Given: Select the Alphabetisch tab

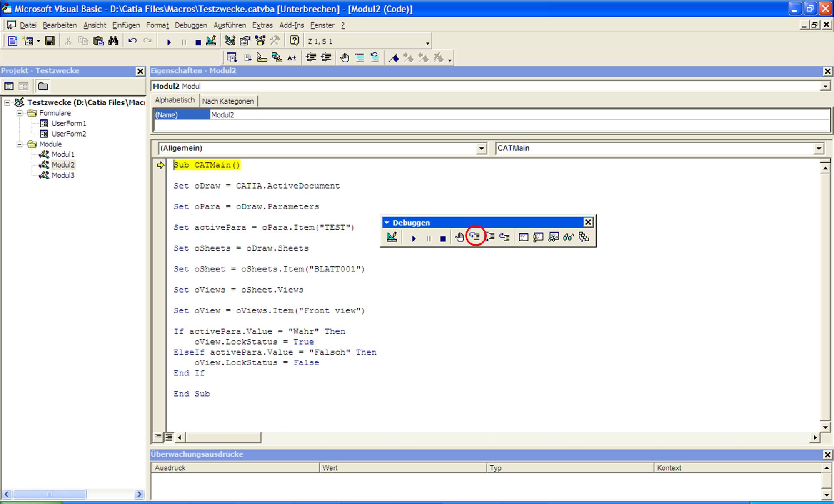Looking at the screenshot, I should pos(175,100).
